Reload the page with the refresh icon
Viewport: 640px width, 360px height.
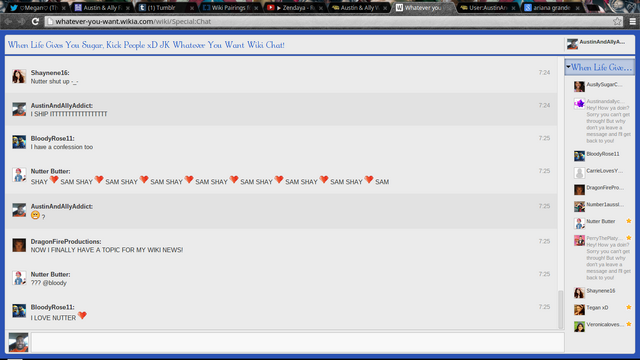click(35, 21)
